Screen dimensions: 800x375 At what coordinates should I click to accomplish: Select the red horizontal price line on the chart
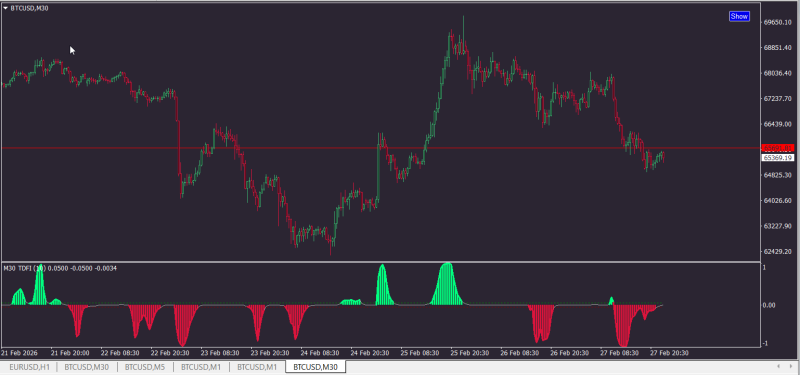tap(381, 148)
